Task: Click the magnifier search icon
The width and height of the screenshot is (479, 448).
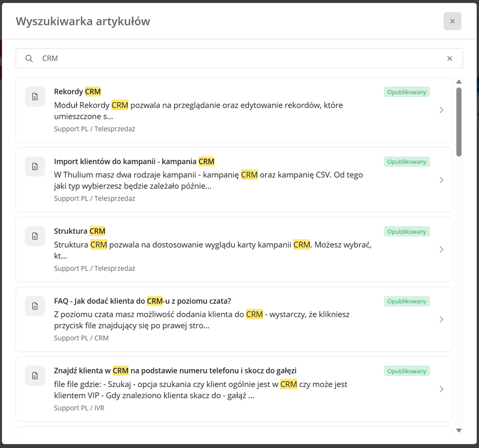Action: 29,58
